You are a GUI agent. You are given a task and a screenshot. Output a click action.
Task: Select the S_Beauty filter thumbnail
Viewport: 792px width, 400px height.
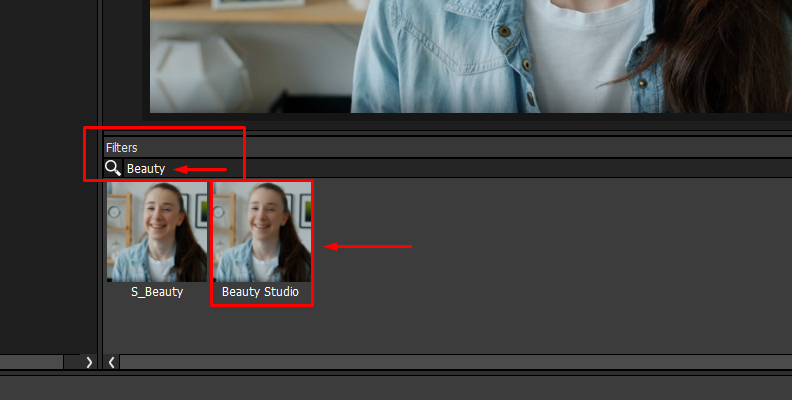click(157, 232)
